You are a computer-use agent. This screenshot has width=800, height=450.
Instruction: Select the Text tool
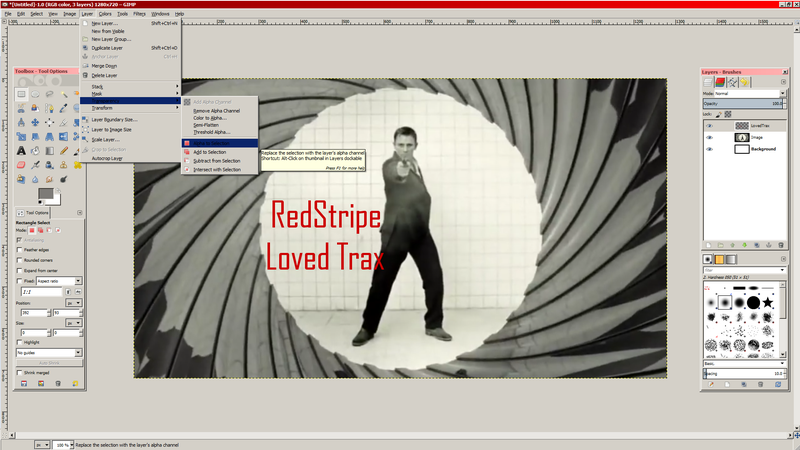(21, 151)
